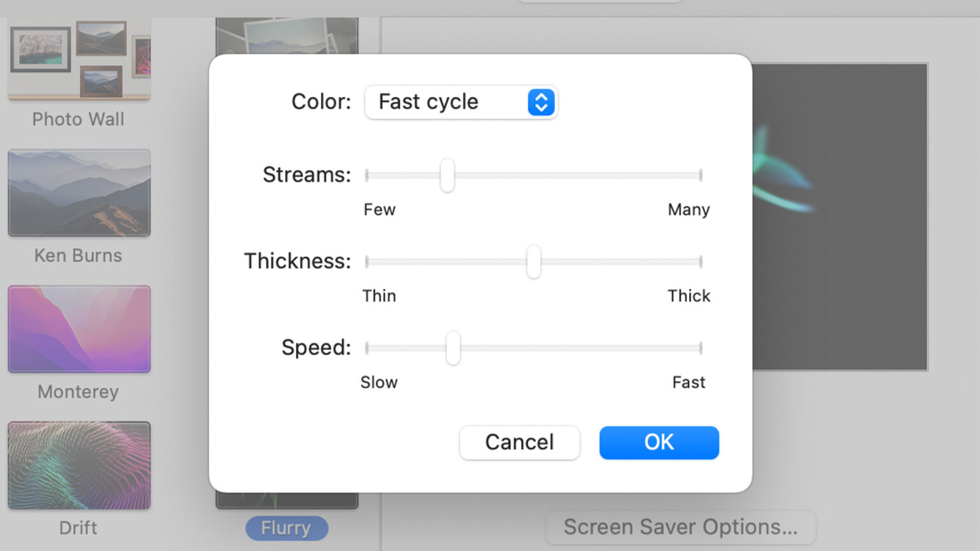Set Streams slider to the Many end
The width and height of the screenshot is (980, 551).
click(700, 175)
